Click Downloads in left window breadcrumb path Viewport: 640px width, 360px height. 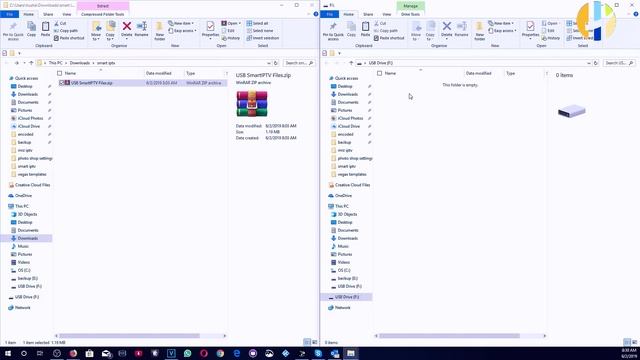80,63
